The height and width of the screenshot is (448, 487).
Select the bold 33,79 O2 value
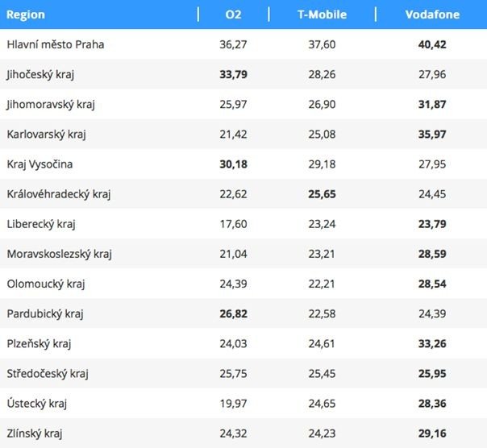click(233, 74)
